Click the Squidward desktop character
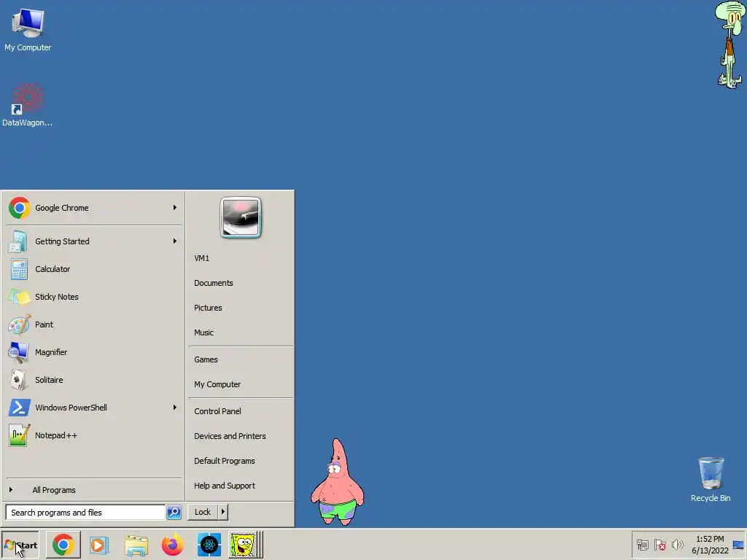The height and width of the screenshot is (560, 747). click(x=729, y=44)
